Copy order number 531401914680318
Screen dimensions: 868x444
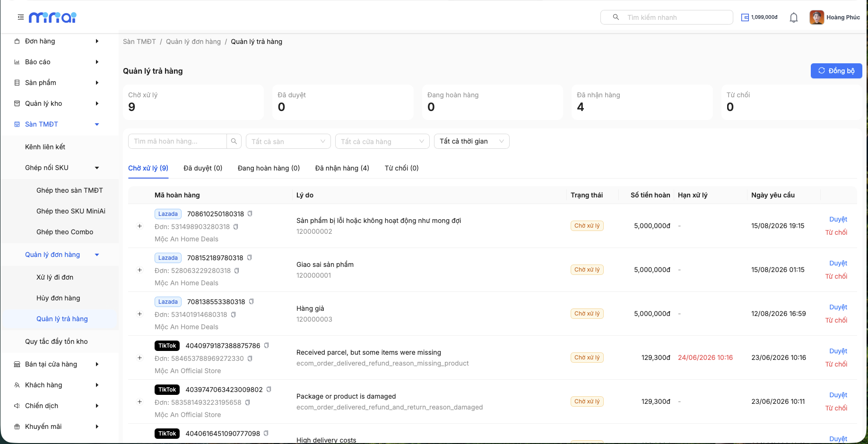(x=234, y=315)
